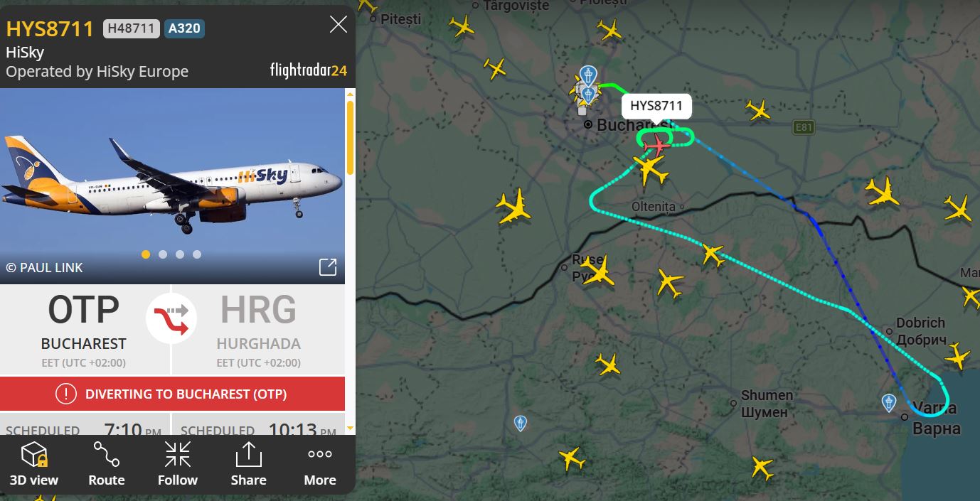Click the airport pin near Varna

(889, 403)
